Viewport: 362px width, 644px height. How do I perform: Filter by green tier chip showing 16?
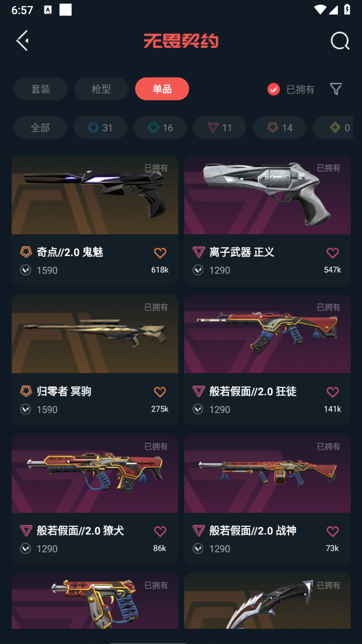160,128
